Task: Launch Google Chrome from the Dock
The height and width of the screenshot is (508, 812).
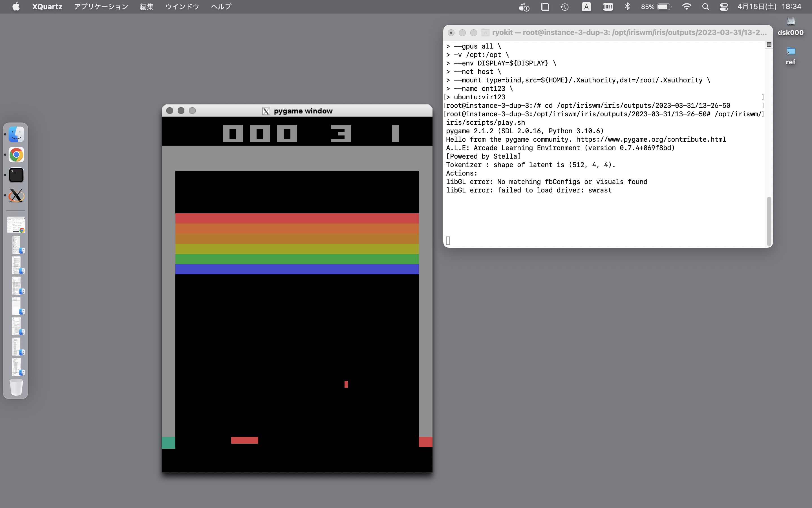Action: pos(16,155)
